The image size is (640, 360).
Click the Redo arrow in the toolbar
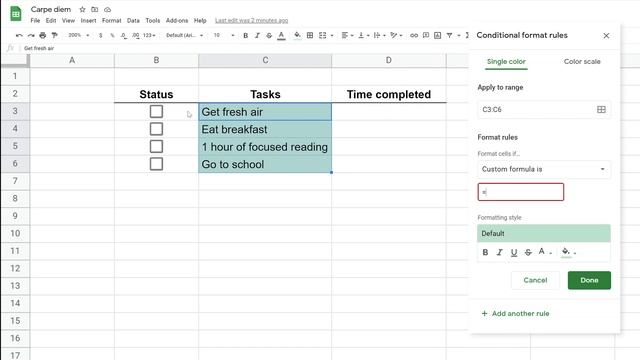(31, 36)
